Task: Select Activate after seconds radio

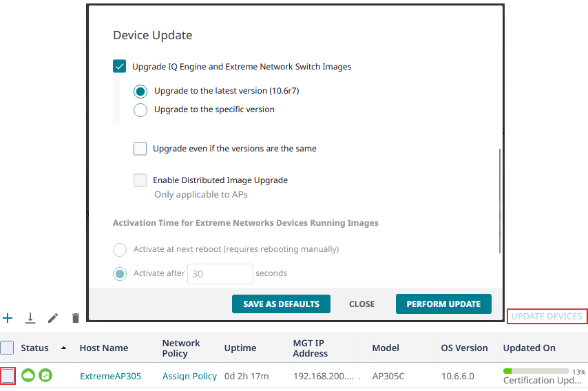Action: tap(120, 274)
